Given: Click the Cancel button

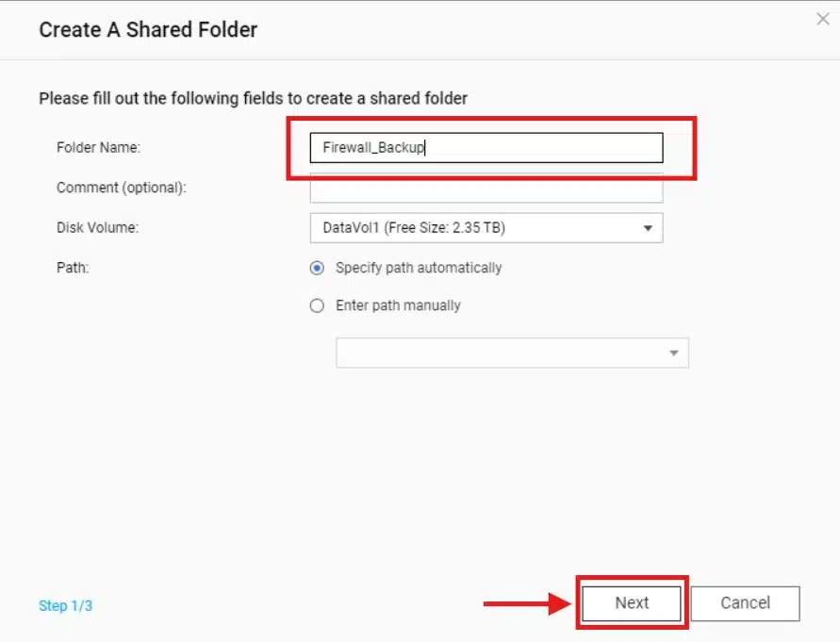Looking at the screenshot, I should (x=745, y=603).
